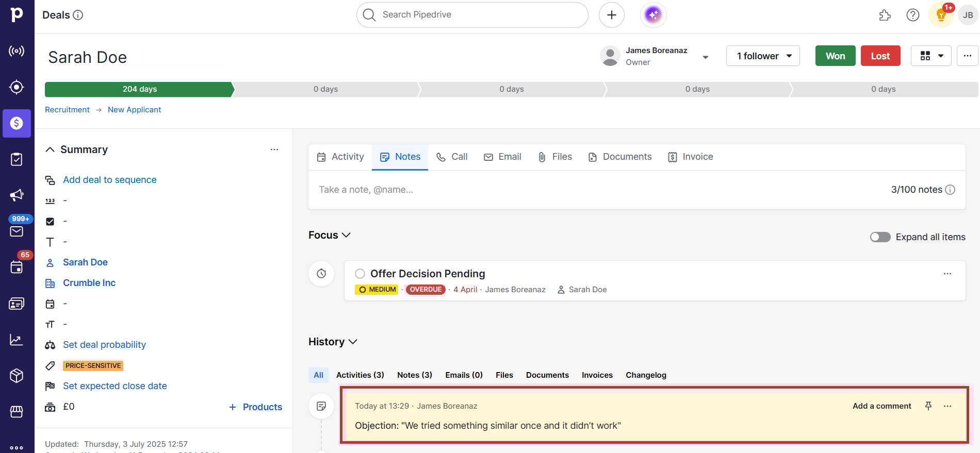Focus the Search Pipedrive field
This screenshot has width=980, height=453.
tap(472, 15)
